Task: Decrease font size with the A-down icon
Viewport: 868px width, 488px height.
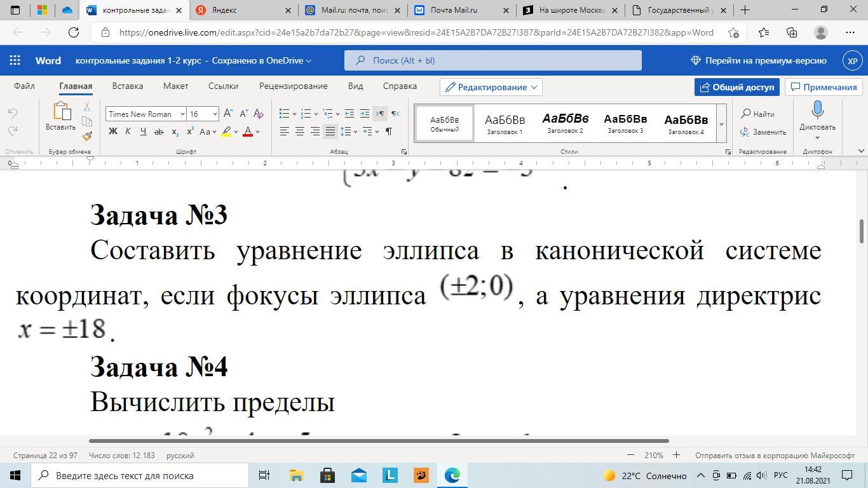Action: (243, 114)
